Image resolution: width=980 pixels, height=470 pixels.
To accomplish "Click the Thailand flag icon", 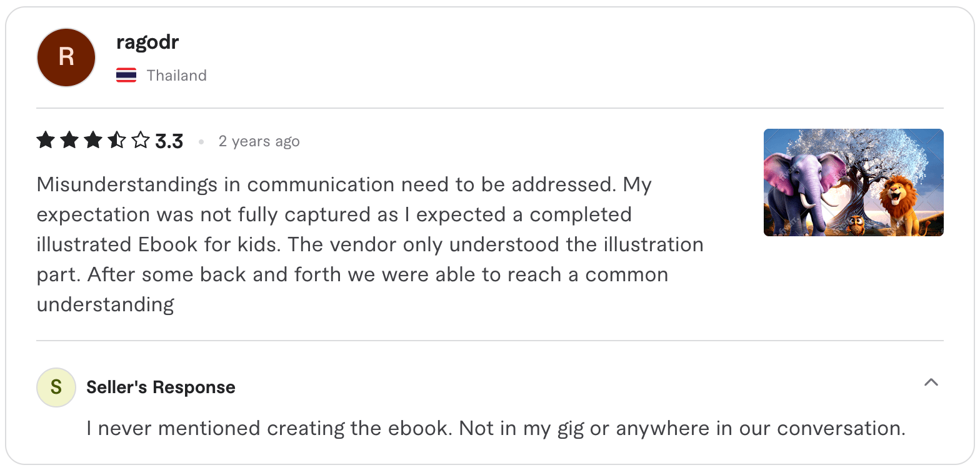I will click(x=127, y=75).
